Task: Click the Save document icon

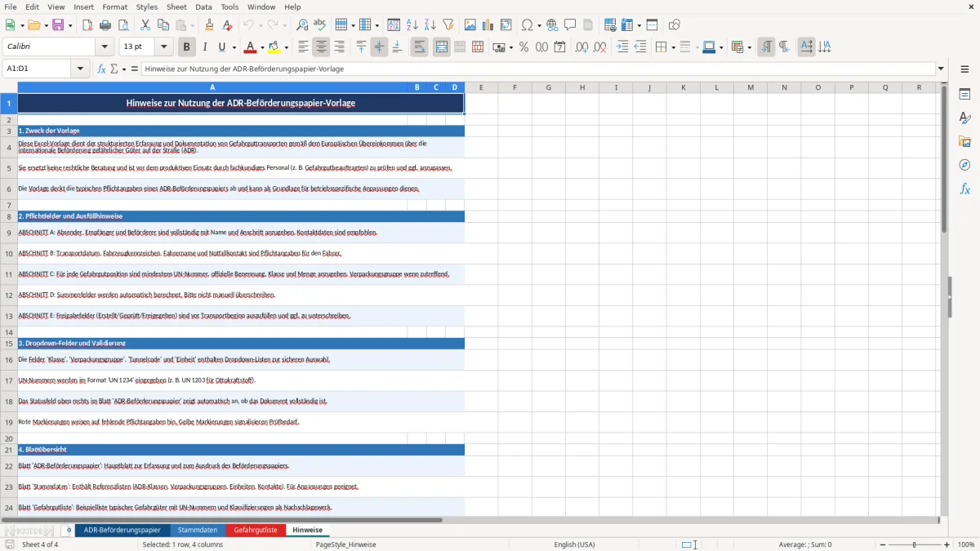Action: click(x=58, y=25)
